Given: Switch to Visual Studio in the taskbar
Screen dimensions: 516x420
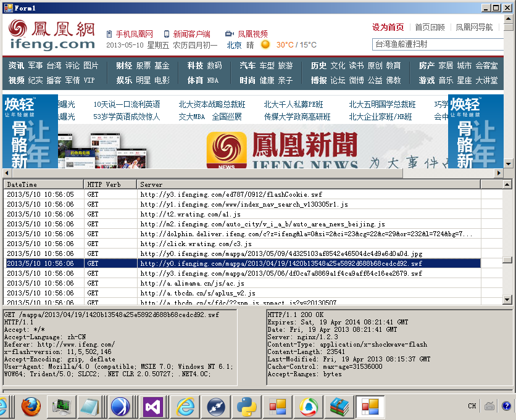Looking at the screenshot, I should (152, 407).
